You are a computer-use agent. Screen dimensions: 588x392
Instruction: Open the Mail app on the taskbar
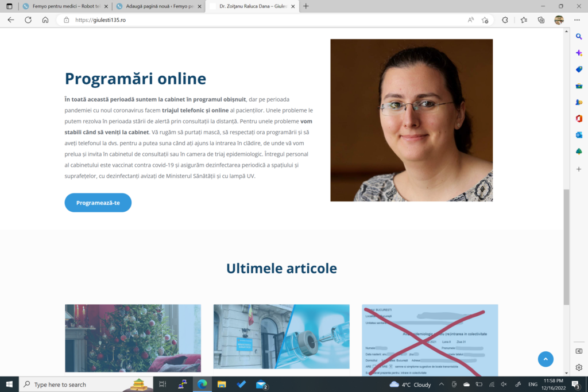[x=261, y=384]
